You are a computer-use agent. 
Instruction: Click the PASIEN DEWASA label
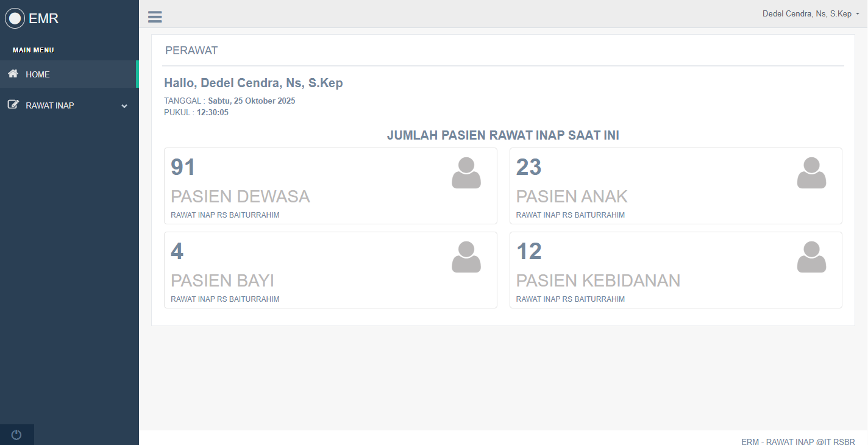240,196
